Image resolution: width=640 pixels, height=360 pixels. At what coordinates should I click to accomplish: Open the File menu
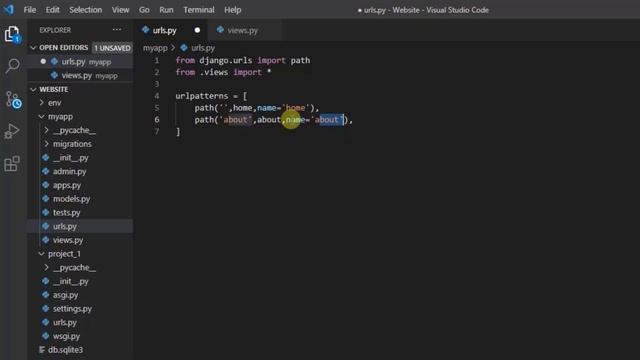(x=30, y=10)
